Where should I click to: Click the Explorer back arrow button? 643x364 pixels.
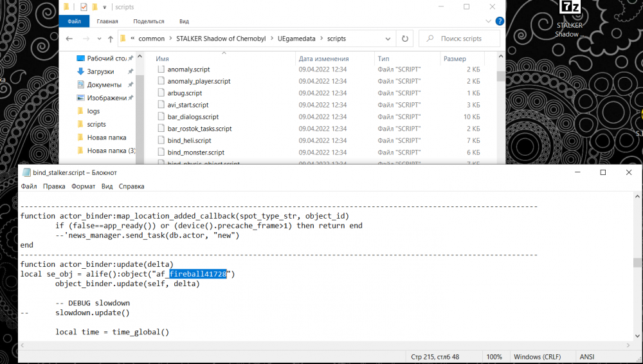click(69, 39)
